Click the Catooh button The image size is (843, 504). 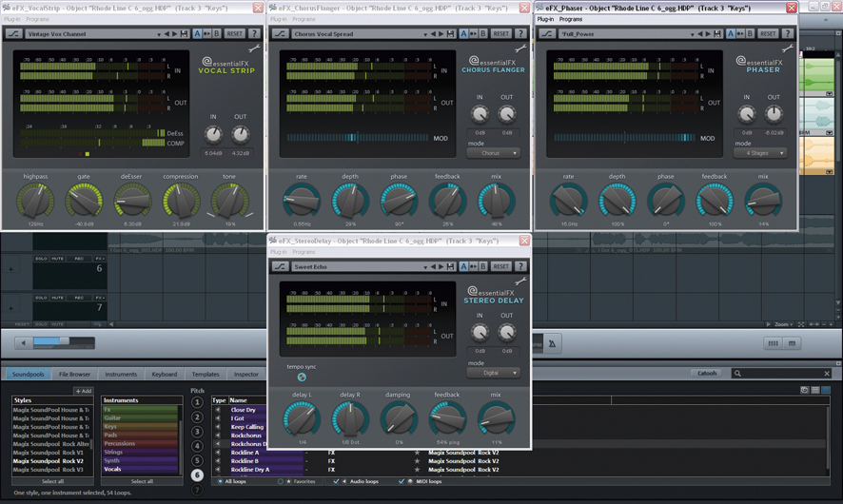707,374
